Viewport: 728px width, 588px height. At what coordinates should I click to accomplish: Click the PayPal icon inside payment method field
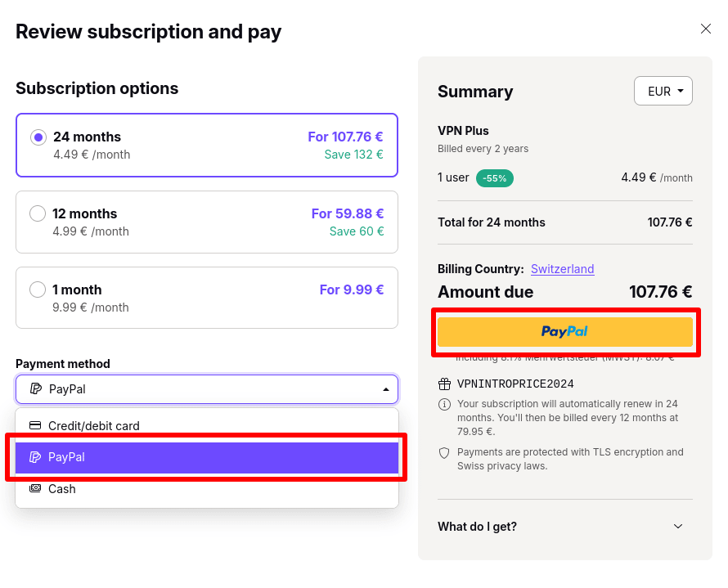coord(36,389)
